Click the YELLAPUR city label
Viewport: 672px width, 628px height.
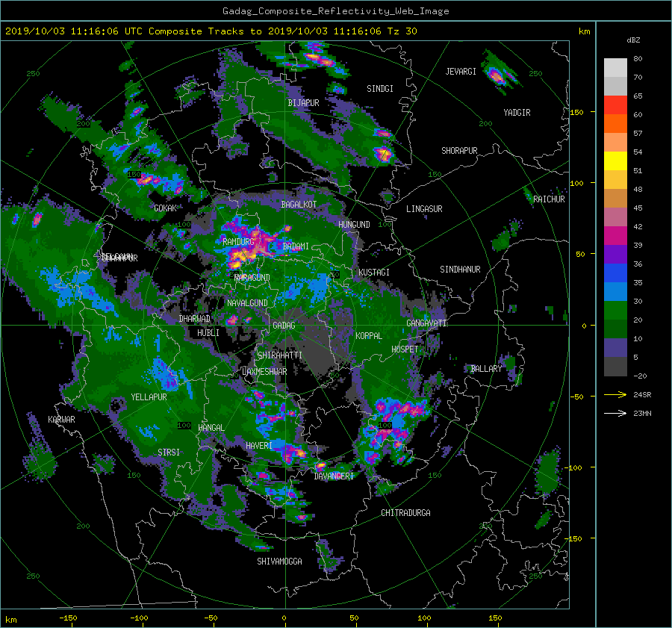point(149,397)
